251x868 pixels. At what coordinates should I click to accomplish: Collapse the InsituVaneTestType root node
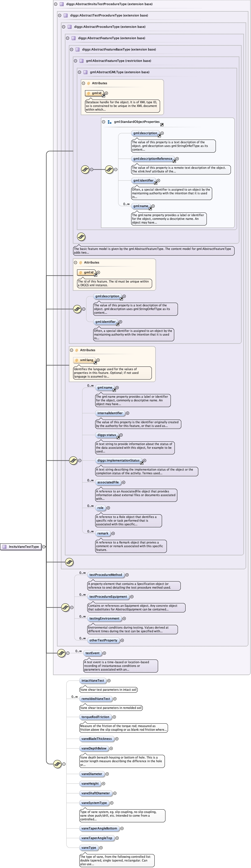click(44, 547)
